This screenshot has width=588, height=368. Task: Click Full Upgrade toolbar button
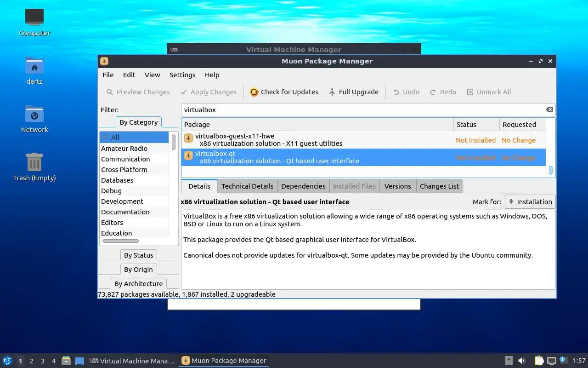tap(353, 92)
